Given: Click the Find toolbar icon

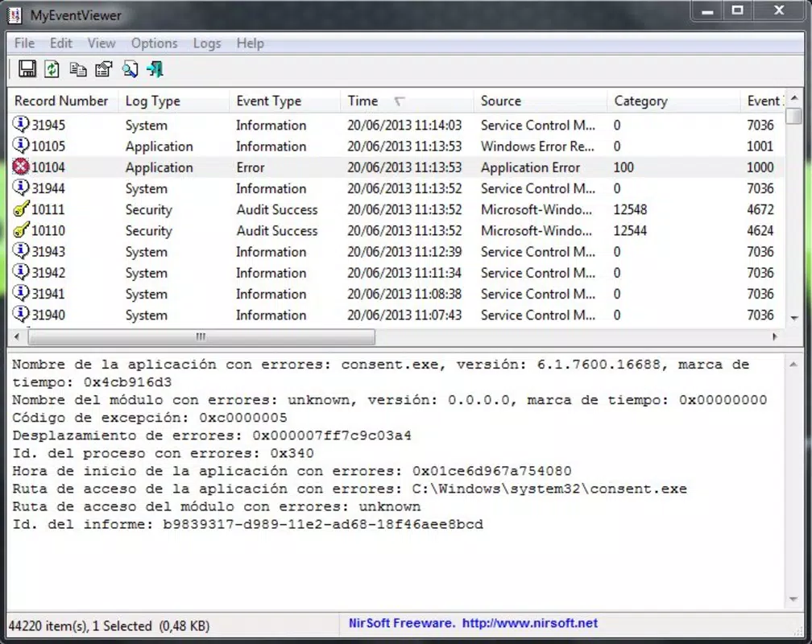Looking at the screenshot, I should point(130,69).
